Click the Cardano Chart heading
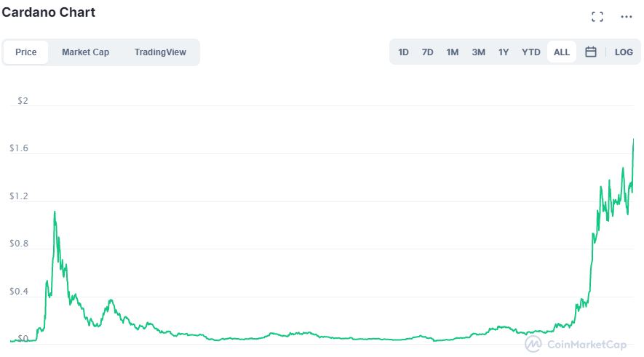This screenshot has width=644, height=357. click(x=49, y=12)
